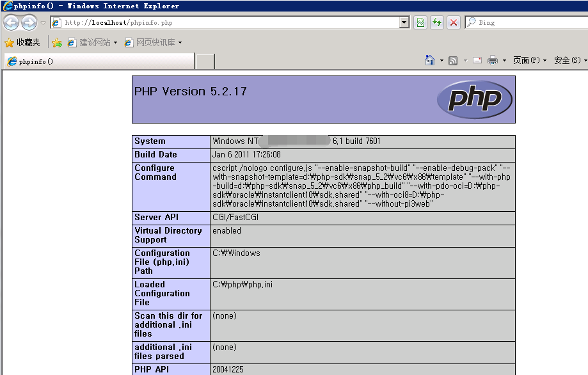Screen dimensions: 588x375
Task: Click the Stop loading X button
Action: pos(454,22)
